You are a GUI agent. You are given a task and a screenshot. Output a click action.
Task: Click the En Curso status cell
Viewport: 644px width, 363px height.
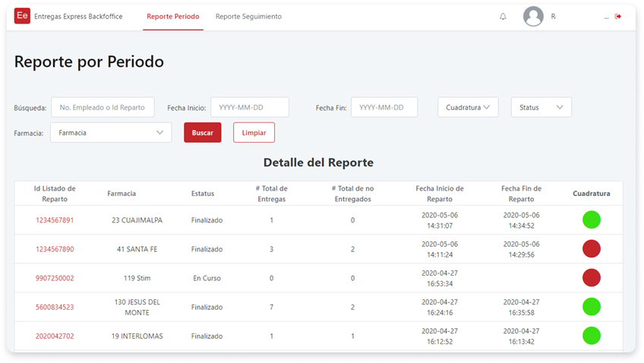point(207,278)
